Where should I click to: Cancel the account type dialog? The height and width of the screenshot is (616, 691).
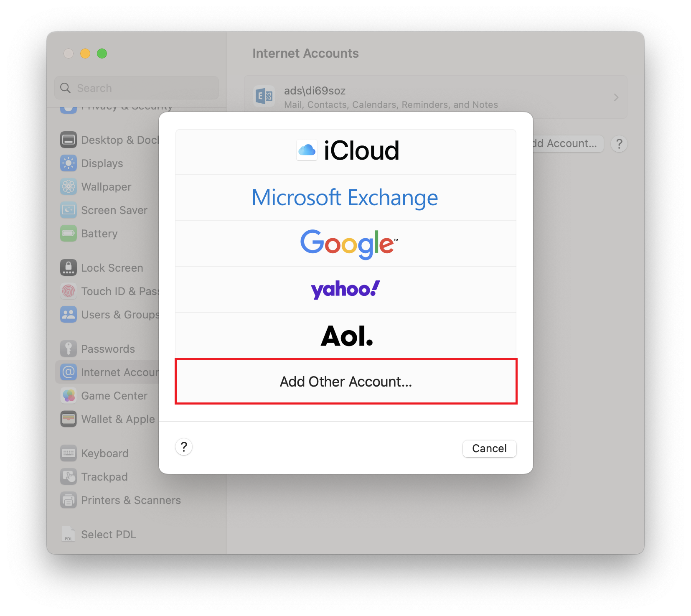point(489,448)
